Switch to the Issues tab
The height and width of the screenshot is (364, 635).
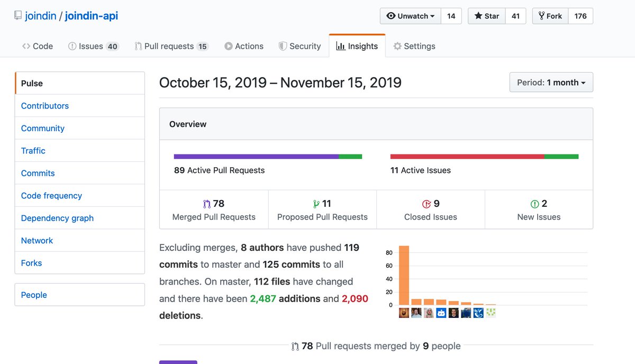pyautogui.click(x=94, y=46)
